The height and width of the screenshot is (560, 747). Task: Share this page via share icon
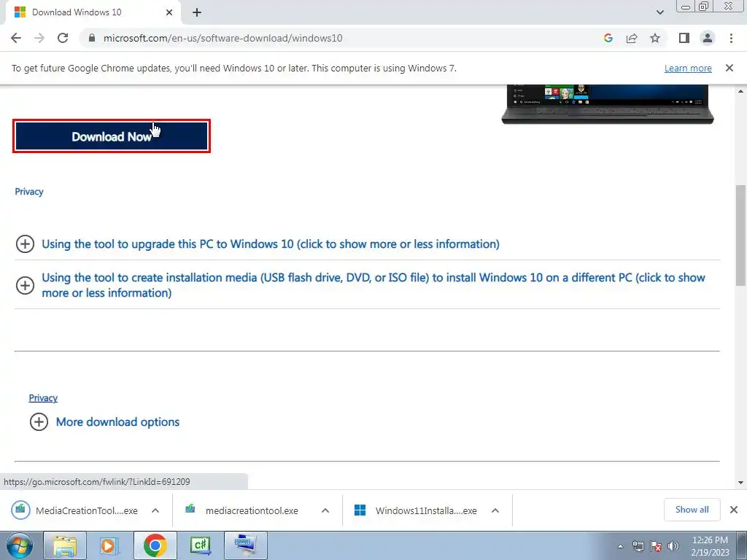[x=632, y=38]
